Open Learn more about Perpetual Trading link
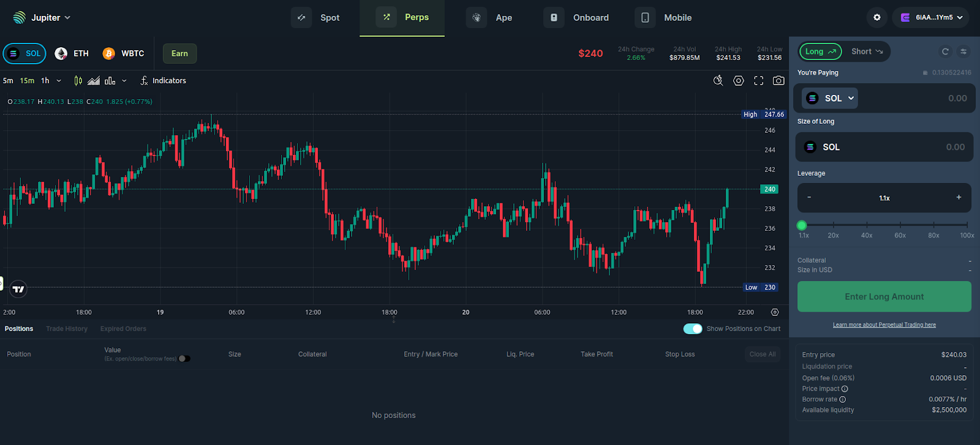 [884, 325]
